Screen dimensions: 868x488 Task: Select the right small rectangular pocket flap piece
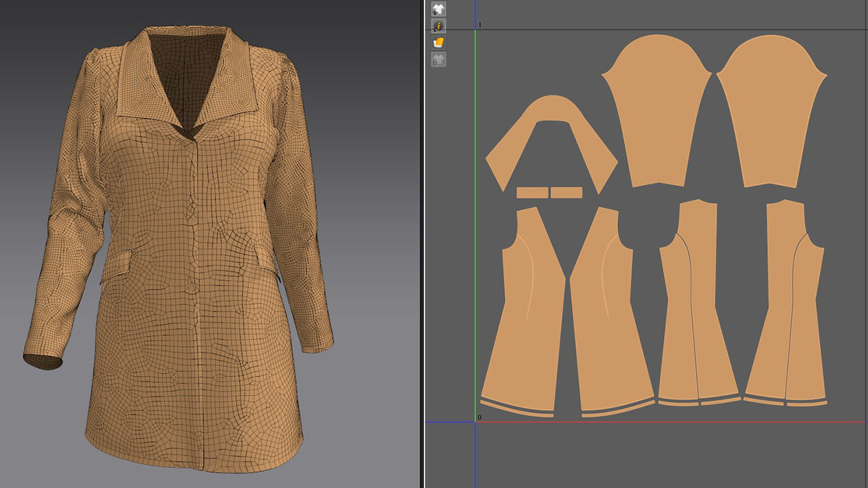pyautogui.click(x=566, y=192)
